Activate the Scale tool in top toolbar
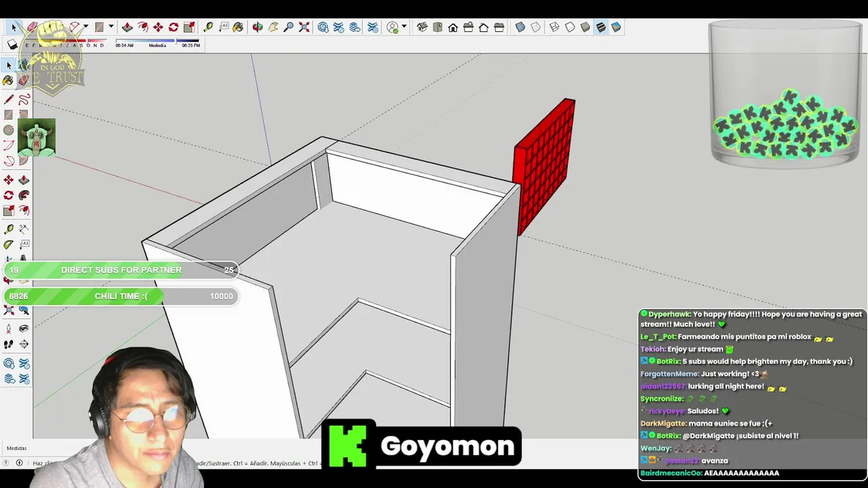The height and width of the screenshot is (488, 868). (189, 27)
